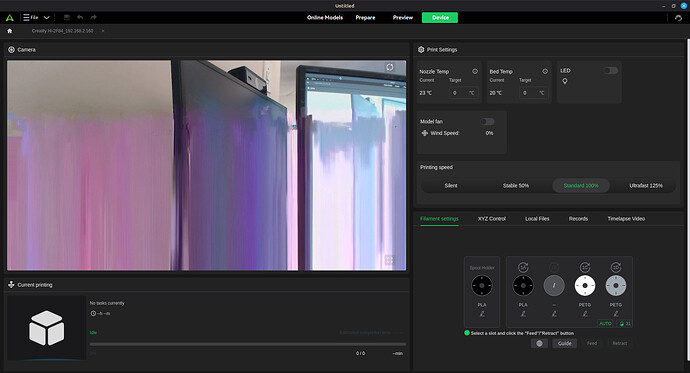Click the Nozzle Temp target field
690x373 pixels.
[463, 93]
